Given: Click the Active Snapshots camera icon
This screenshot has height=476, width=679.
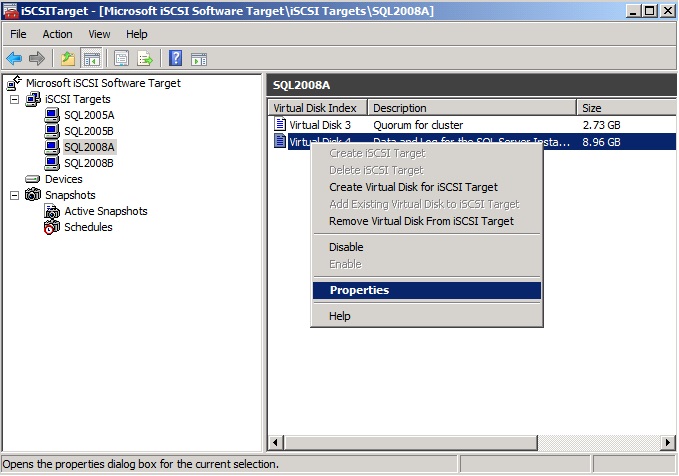Looking at the screenshot, I should [x=52, y=211].
